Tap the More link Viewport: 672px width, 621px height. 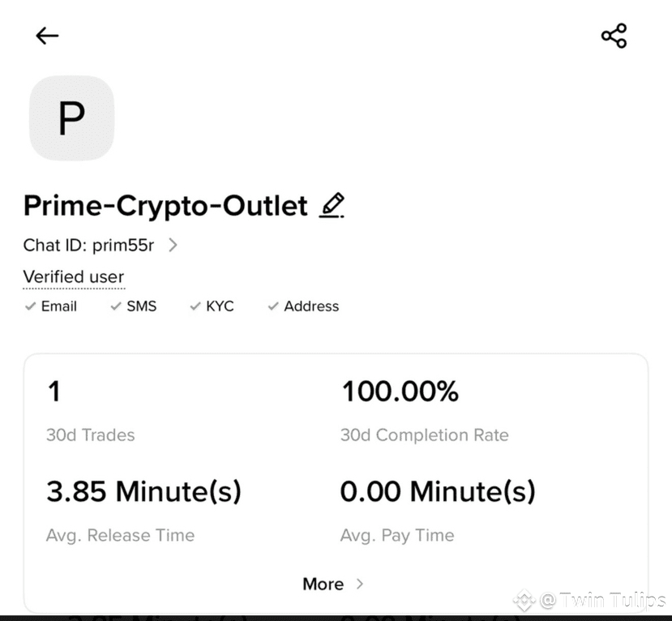[x=323, y=584]
